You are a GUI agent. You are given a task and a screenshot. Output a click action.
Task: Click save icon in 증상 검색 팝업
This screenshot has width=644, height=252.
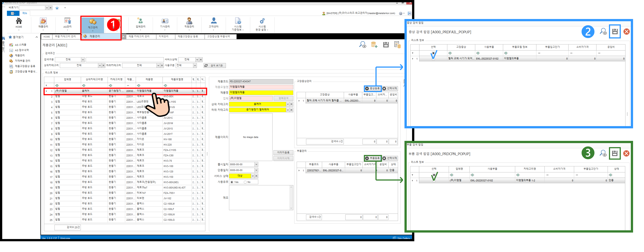615,32
